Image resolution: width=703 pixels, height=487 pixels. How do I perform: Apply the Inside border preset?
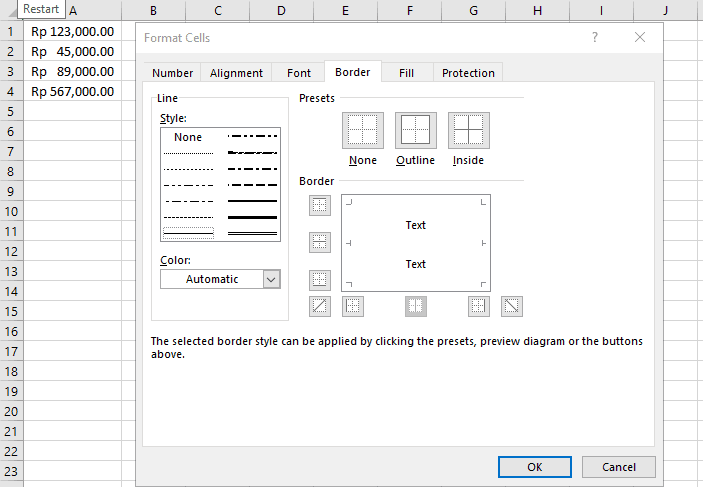(x=469, y=130)
